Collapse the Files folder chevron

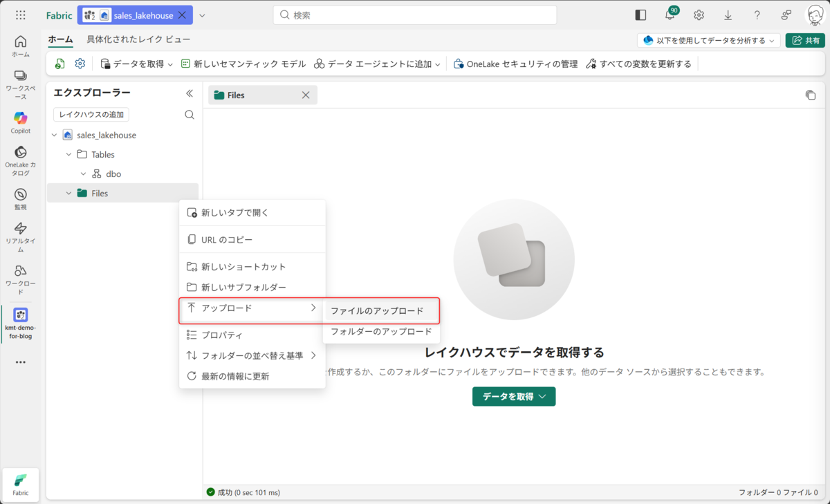tap(68, 194)
